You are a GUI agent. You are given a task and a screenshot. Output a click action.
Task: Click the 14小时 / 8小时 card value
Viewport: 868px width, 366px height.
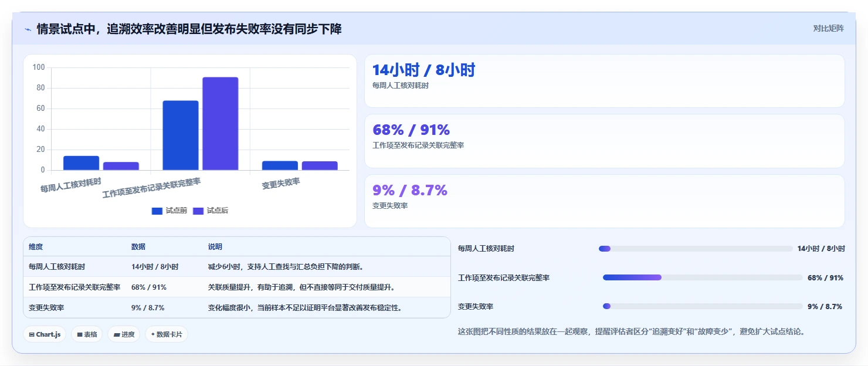tap(423, 70)
